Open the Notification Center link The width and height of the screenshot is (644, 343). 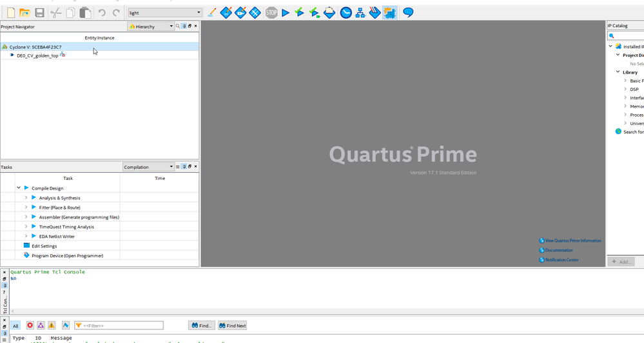pyautogui.click(x=559, y=260)
